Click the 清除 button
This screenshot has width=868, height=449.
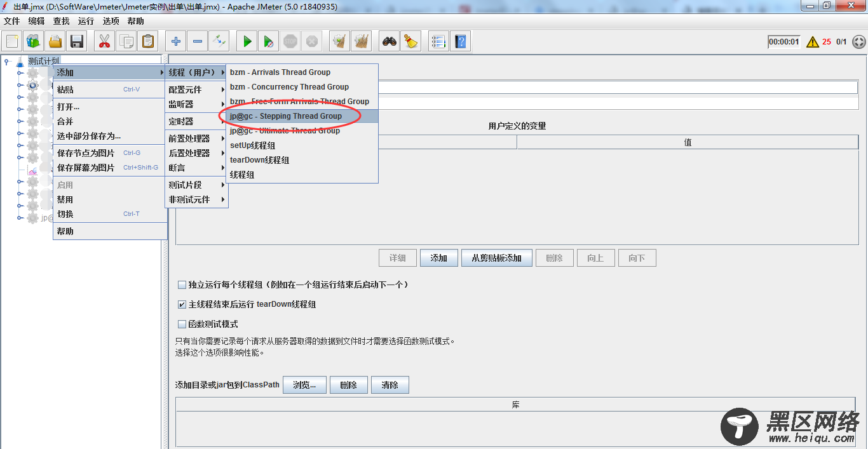tap(390, 385)
